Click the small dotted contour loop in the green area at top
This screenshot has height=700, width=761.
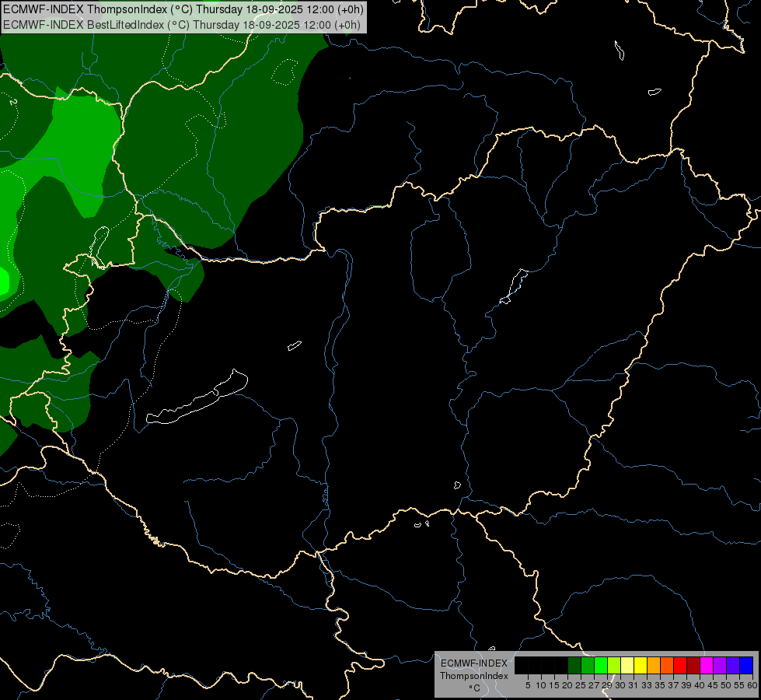click(x=285, y=72)
